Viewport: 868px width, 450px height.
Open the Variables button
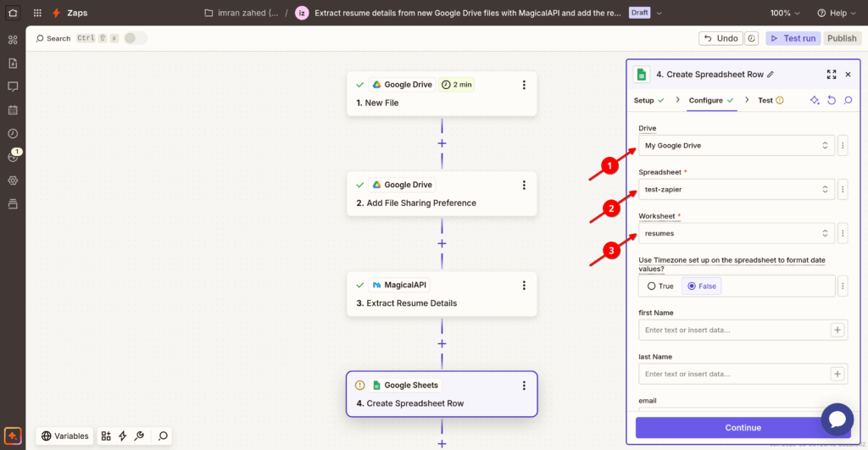tap(64, 436)
